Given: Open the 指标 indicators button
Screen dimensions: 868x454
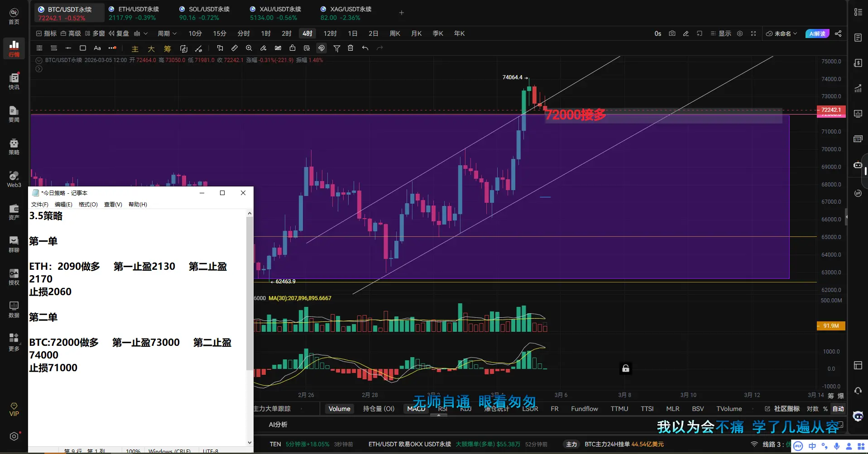Looking at the screenshot, I should pyautogui.click(x=46, y=33).
